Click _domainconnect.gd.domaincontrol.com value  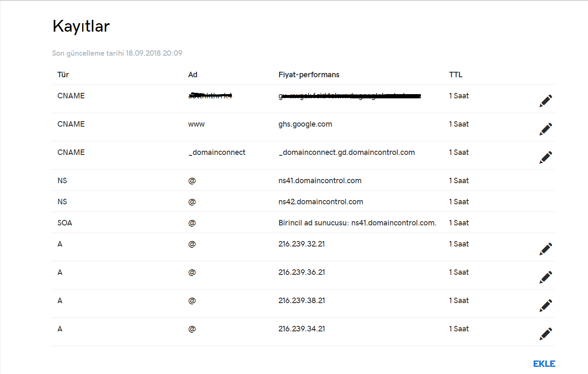[x=346, y=152]
